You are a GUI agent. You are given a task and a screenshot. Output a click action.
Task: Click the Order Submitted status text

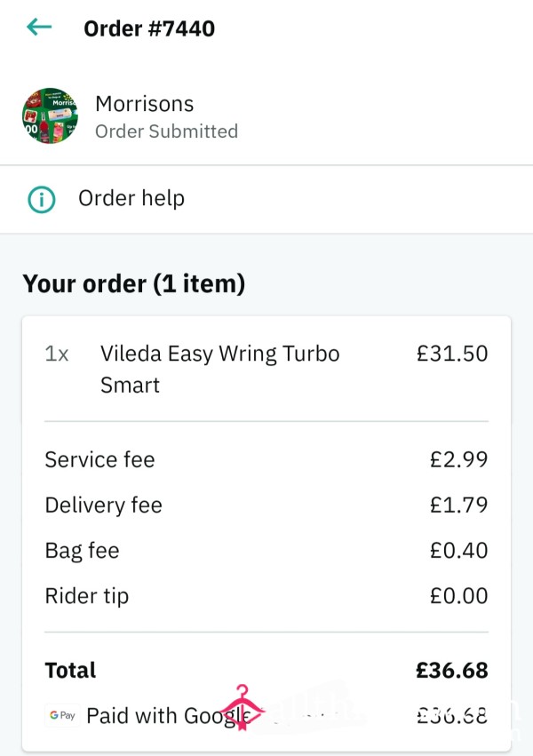click(x=167, y=131)
